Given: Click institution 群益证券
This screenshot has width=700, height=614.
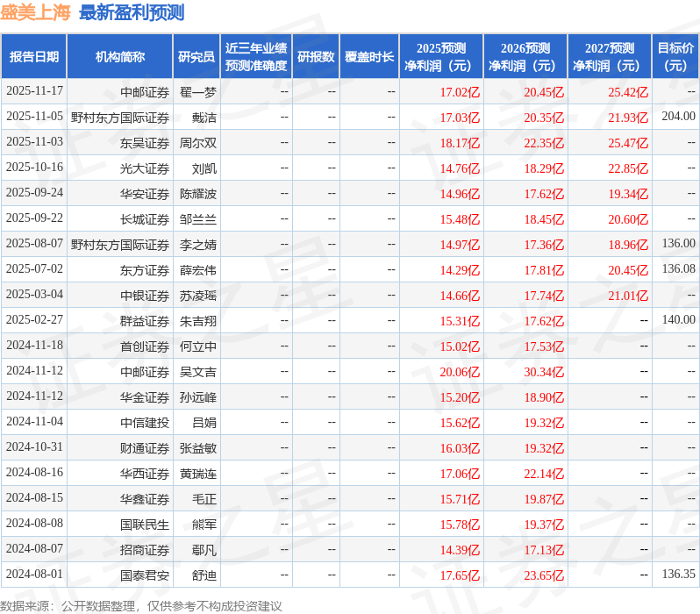Looking at the screenshot, I should (145, 322).
